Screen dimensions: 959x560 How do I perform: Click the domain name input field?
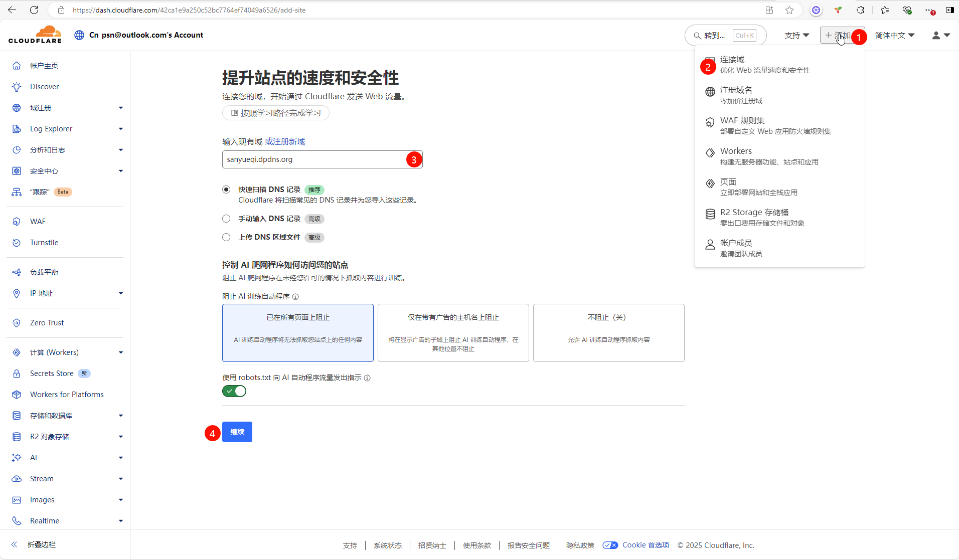(x=313, y=159)
